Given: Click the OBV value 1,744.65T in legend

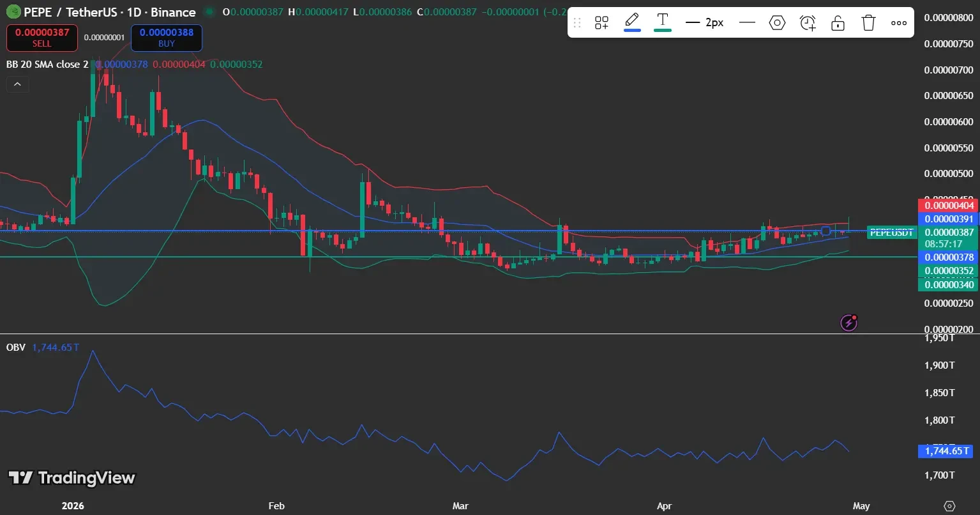Looking at the screenshot, I should point(56,348).
